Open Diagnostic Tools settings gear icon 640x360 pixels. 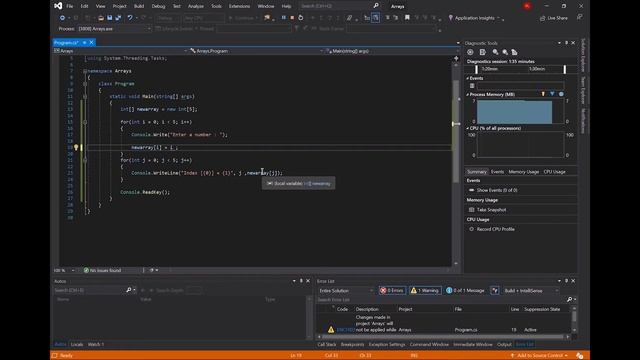470,52
